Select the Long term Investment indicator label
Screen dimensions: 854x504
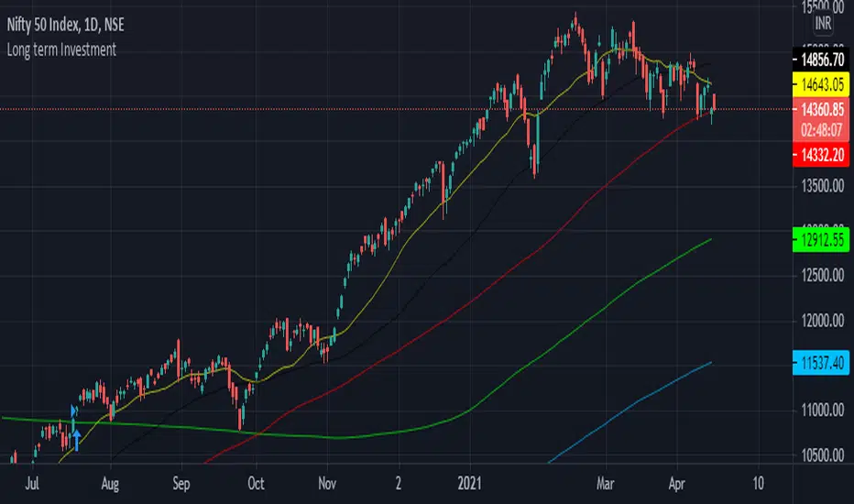(61, 50)
